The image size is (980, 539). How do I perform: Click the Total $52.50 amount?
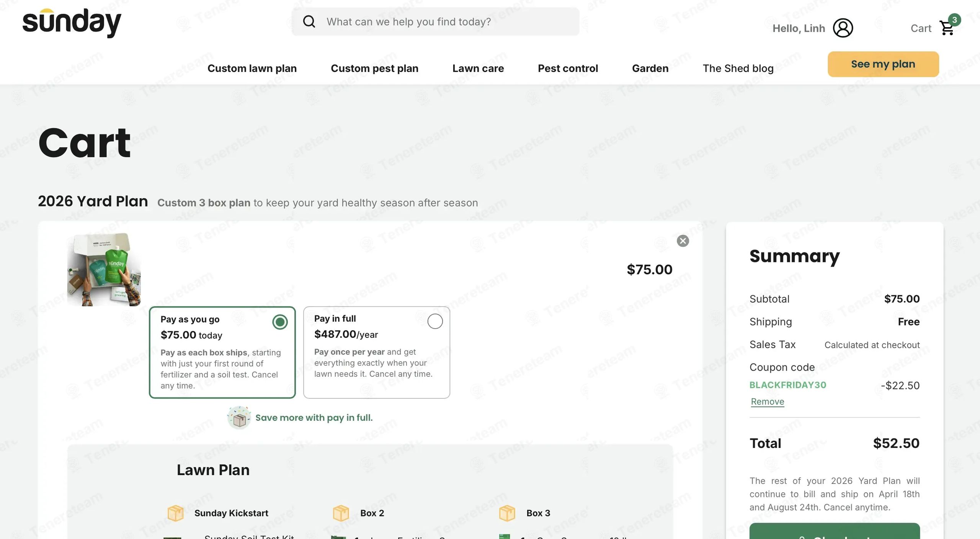click(x=896, y=443)
